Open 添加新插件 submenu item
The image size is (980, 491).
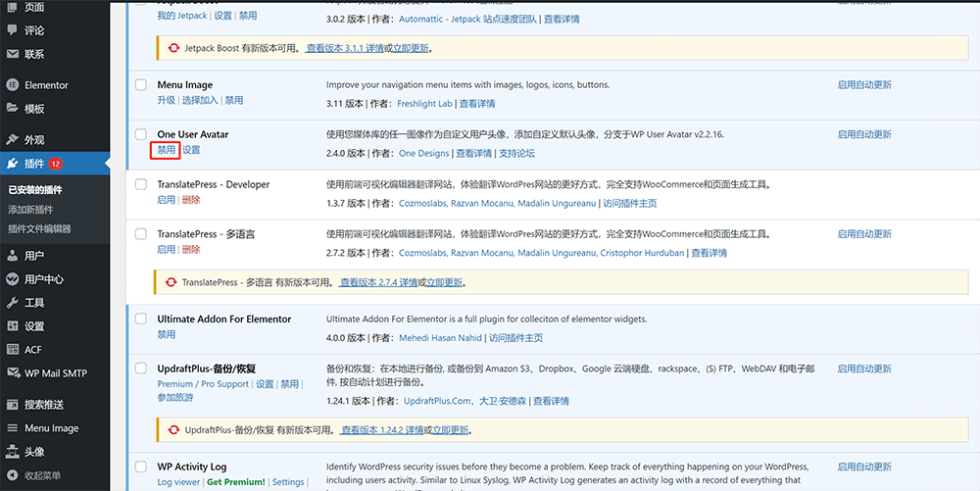[30, 210]
